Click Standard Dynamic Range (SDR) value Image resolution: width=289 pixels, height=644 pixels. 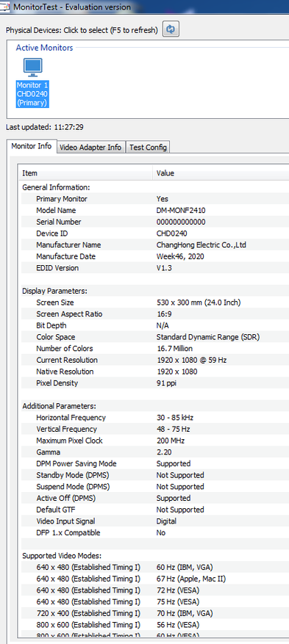point(208,337)
